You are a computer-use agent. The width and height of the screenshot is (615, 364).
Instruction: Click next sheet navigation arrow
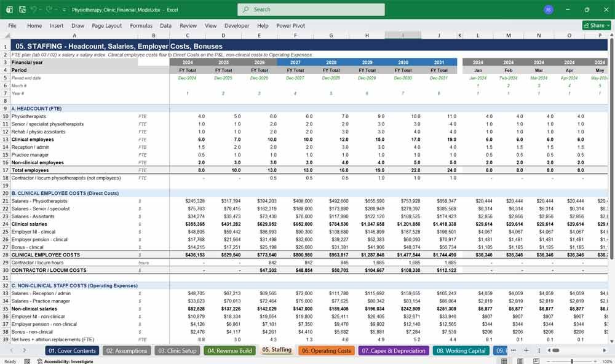click(x=25, y=350)
